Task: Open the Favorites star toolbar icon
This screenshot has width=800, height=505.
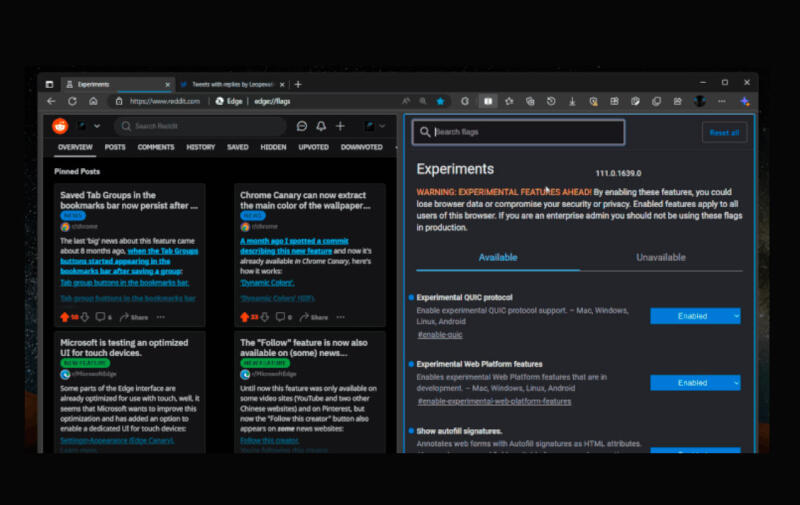Action: point(509,101)
